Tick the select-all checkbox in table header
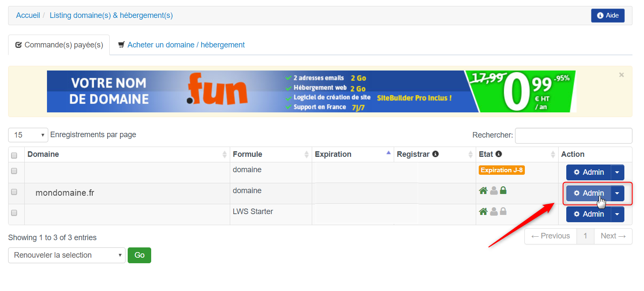Image resolution: width=644 pixels, height=291 pixels. click(x=14, y=156)
